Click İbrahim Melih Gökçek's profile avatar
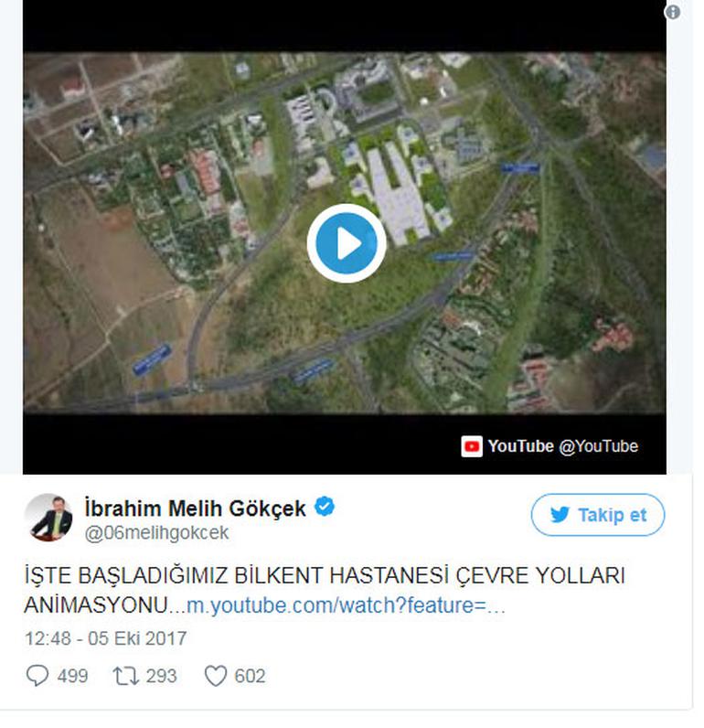Screen dimensions: 704x728 click(48, 518)
